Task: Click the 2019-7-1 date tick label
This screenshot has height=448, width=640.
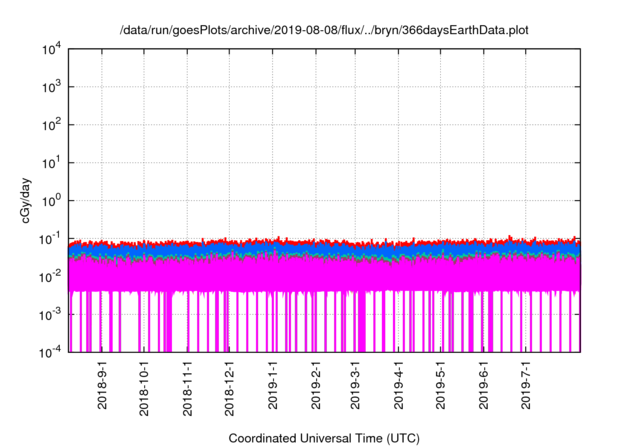Action: pos(525,385)
